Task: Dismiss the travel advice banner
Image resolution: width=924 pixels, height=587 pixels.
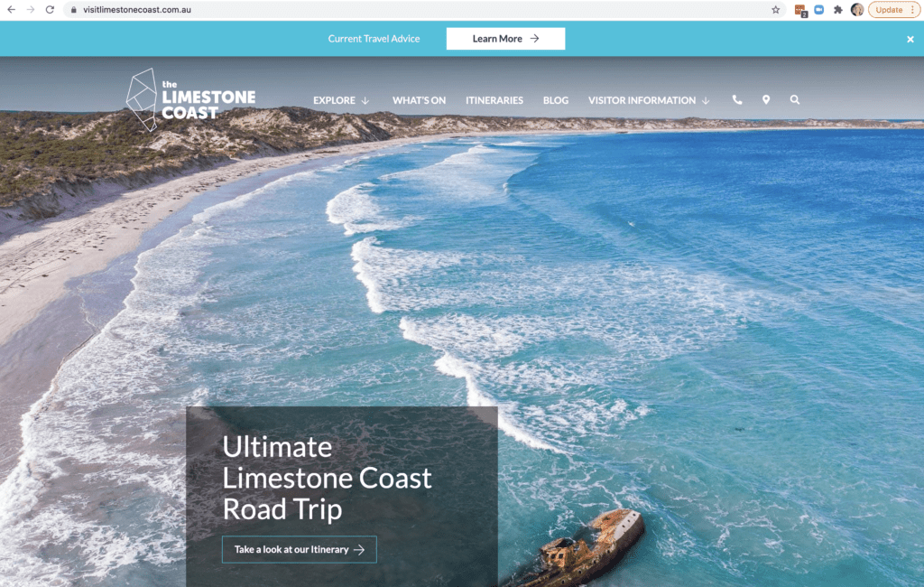Action: click(910, 39)
